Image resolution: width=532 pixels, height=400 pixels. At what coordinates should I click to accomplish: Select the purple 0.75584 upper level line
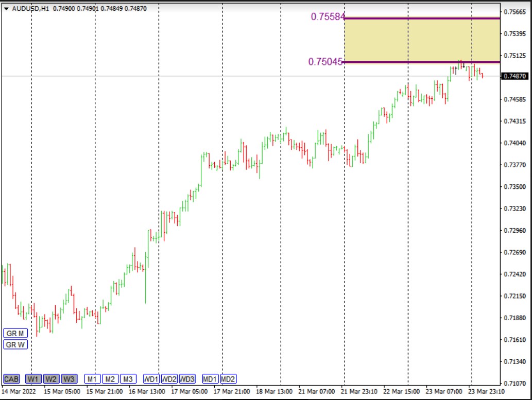[x=422, y=19]
